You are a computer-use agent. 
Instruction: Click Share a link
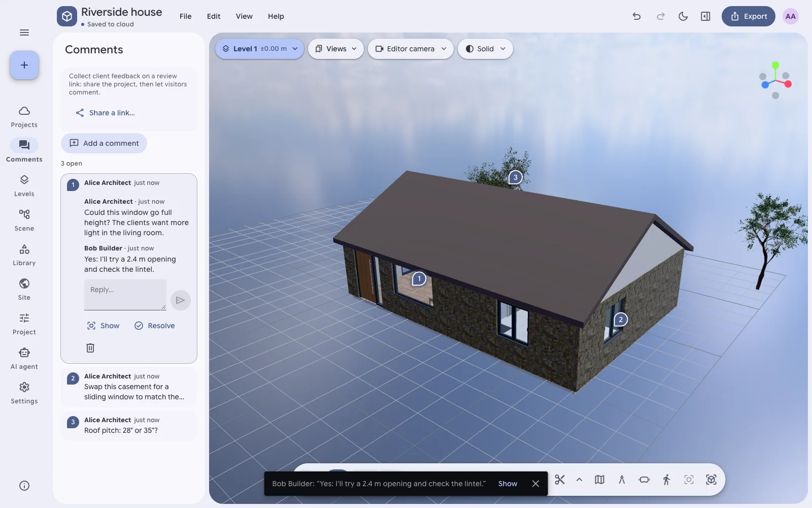tap(106, 113)
